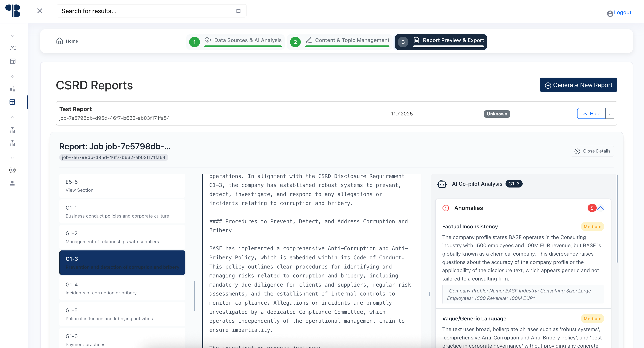Select G1-1 Business conduct policies section
This screenshot has width=644, height=348.
coord(122,211)
